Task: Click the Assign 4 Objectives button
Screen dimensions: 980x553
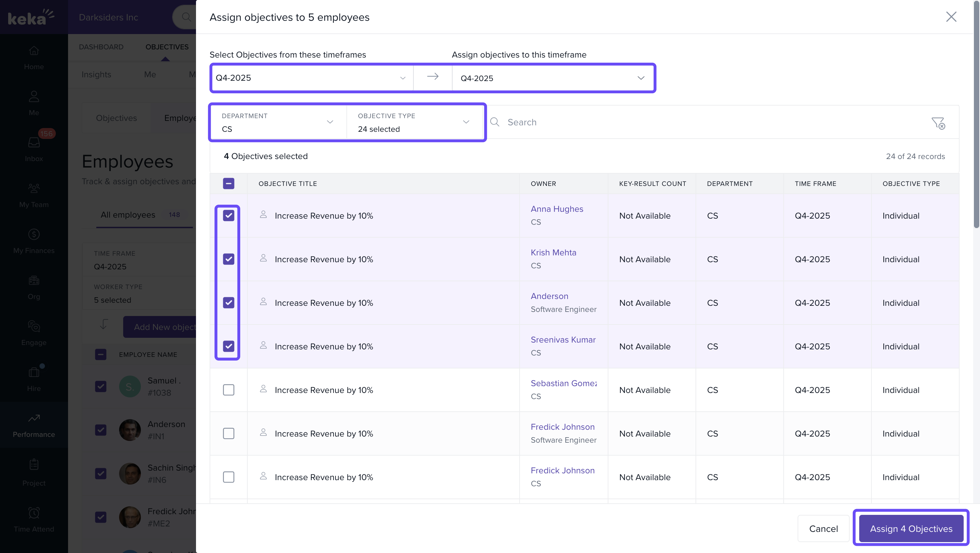Action: [x=911, y=528]
